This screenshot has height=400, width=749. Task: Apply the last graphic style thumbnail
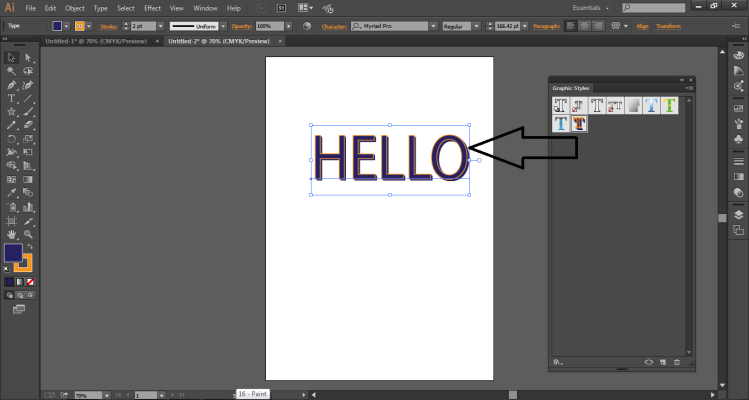click(579, 124)
